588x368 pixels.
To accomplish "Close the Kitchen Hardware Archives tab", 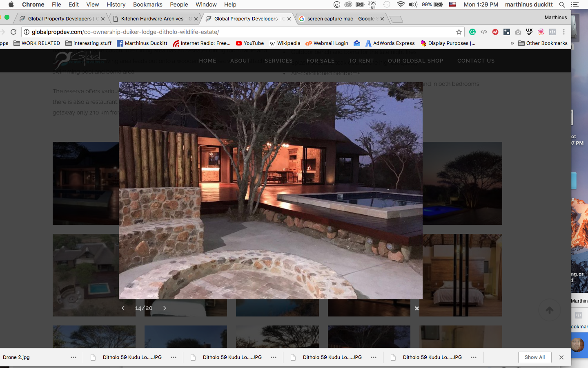I will click(x=196, y=19).
